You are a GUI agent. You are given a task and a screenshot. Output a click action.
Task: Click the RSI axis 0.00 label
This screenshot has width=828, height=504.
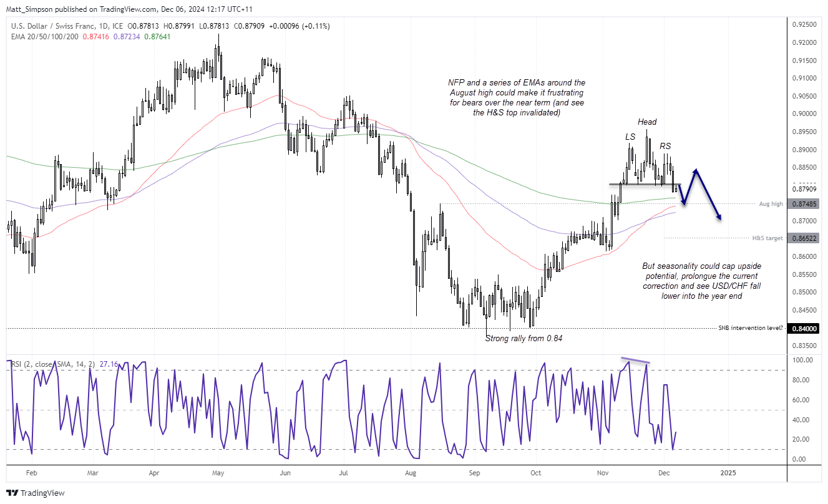[799, 459]
